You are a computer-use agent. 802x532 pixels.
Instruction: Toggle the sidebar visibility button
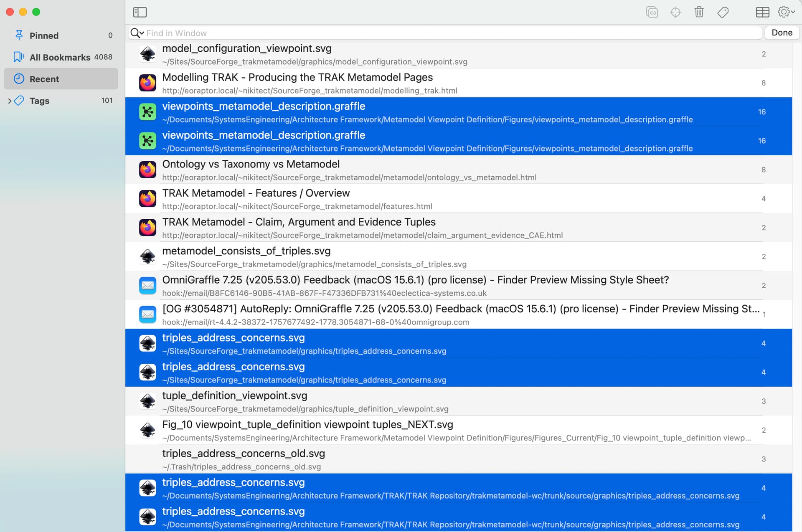pyautogui.click(x=140, y=12)
